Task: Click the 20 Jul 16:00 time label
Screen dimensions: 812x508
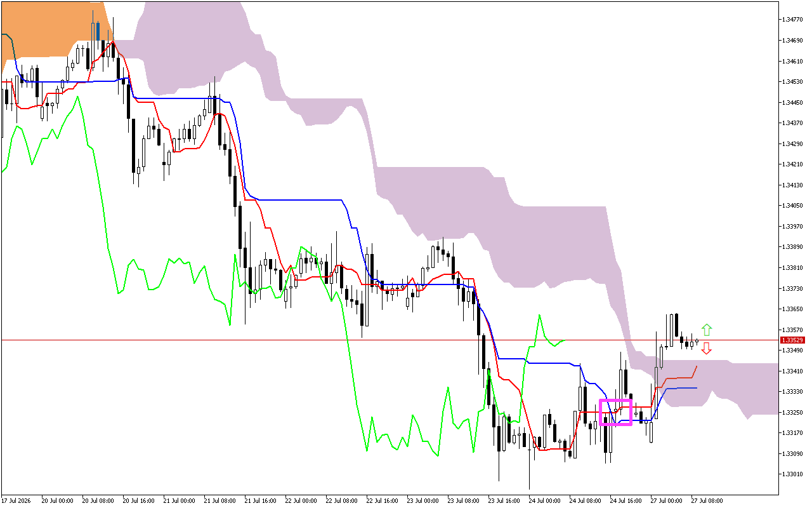Action: [x=138, y=501]
